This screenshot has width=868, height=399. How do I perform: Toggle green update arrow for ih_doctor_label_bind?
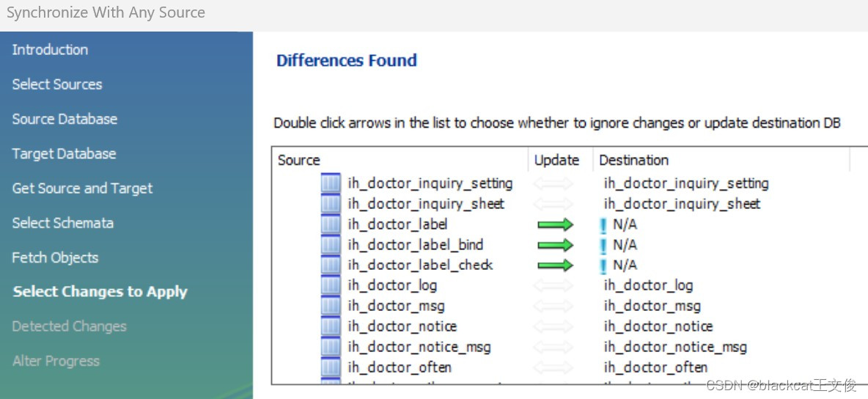point(555,245)
